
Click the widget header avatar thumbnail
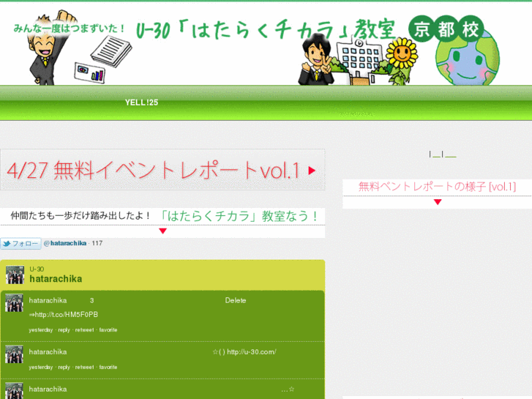(x=15, y=275)
